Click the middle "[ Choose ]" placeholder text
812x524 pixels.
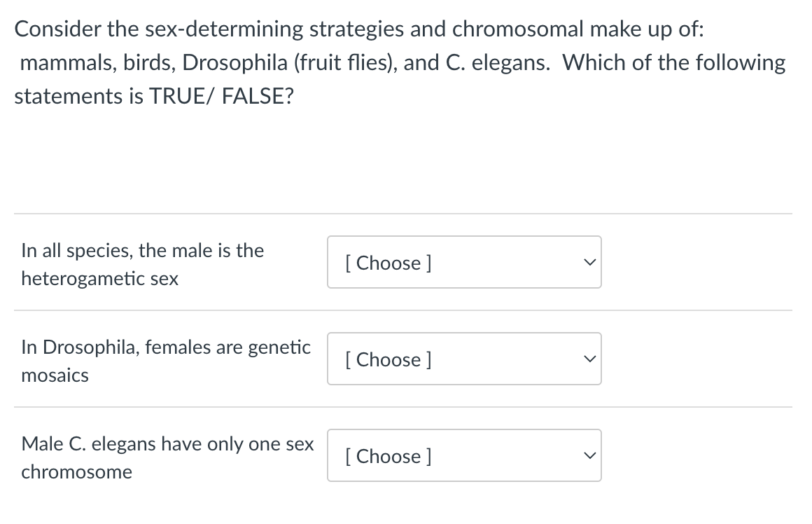388,359
